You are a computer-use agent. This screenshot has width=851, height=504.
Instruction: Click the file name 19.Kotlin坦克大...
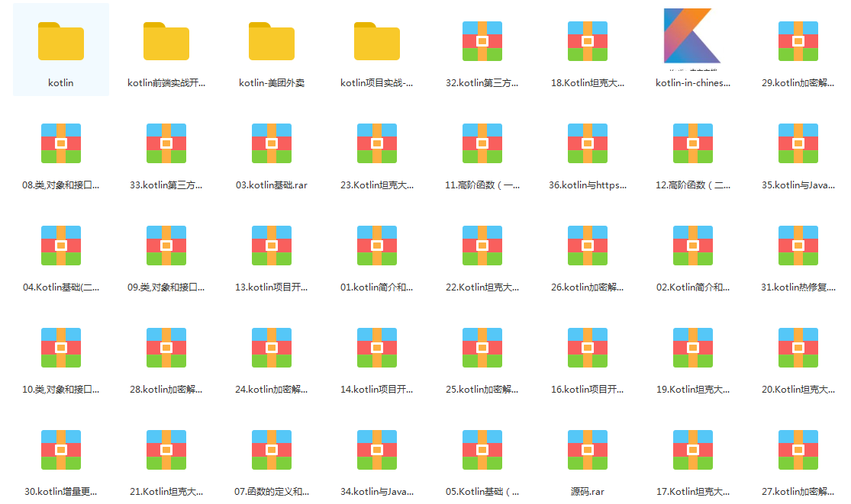pyautogui.click(x=692, y=389)
